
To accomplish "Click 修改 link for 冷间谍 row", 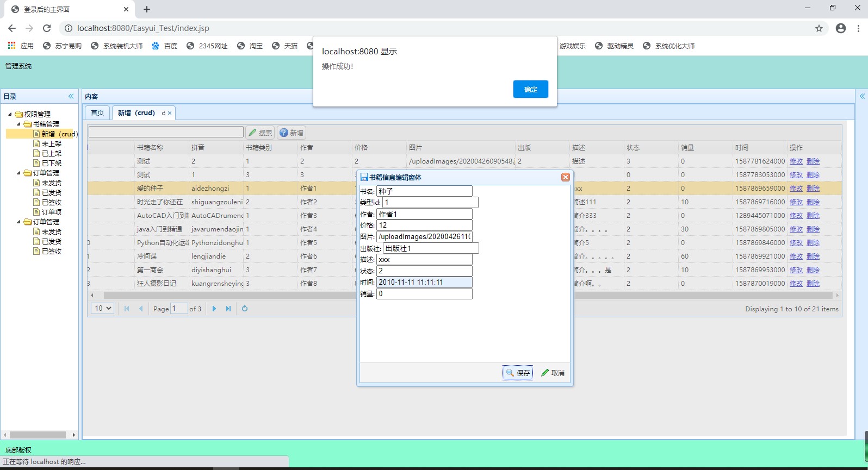I will point(796,256).
